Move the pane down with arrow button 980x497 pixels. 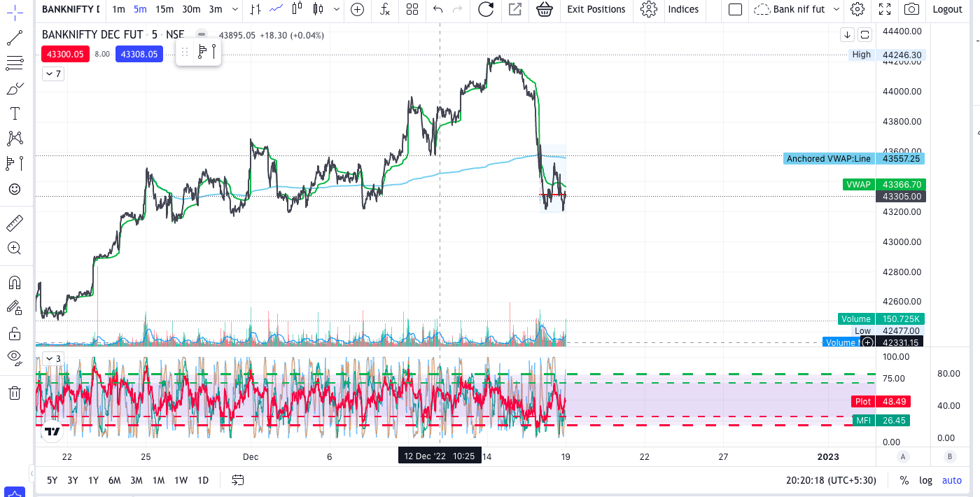coord(847,34)
